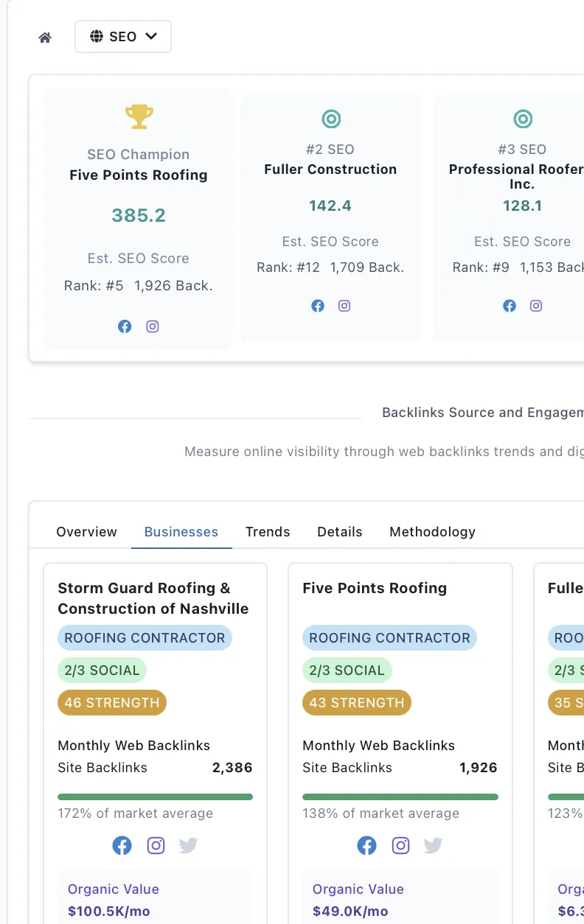The image size is (584, 924).
Task: Click Storm Guard Roofing & Construction title
Action: [153, 598]
